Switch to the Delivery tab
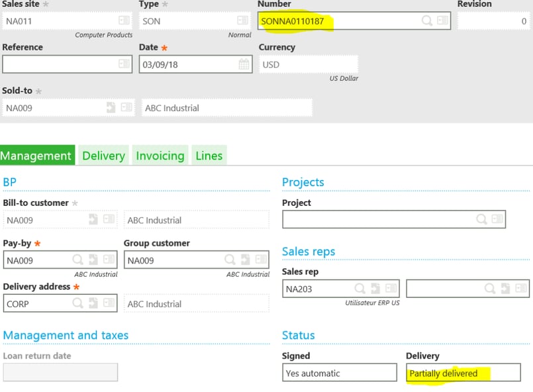533x392 pixels. click(x=103, y=156)
